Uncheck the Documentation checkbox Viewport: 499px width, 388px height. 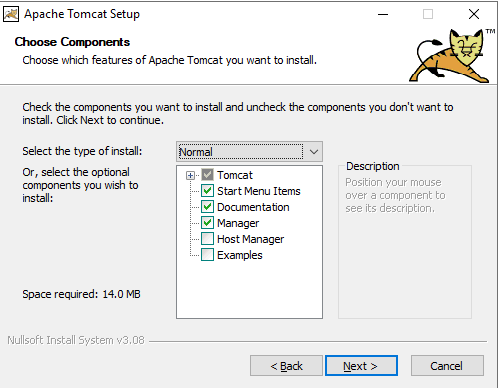tap(207, 207)
